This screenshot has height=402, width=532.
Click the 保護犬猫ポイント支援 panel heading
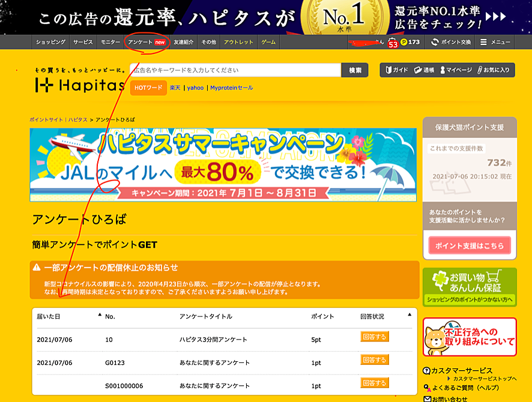coord(470,127)
